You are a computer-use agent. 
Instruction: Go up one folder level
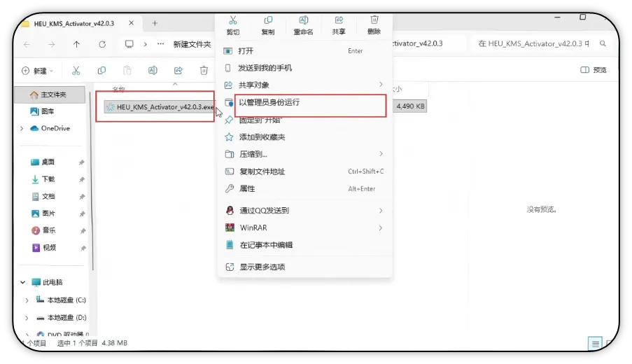coord(76,44)
